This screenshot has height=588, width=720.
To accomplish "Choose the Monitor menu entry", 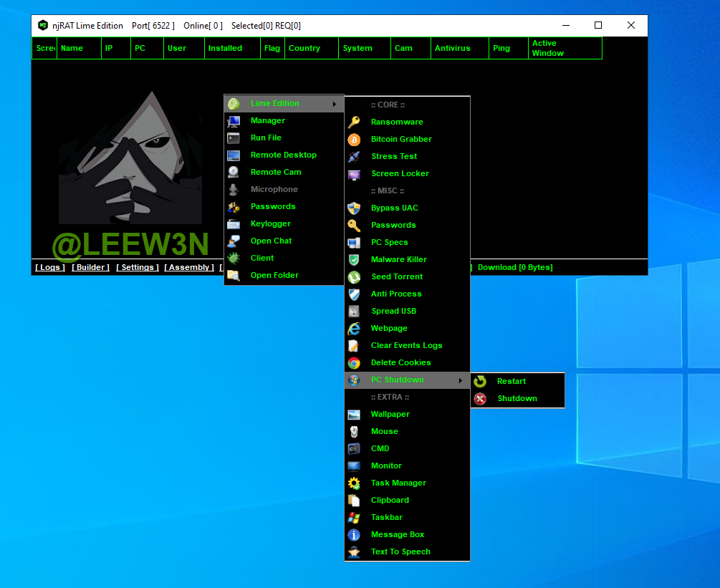I will [386, 466].
